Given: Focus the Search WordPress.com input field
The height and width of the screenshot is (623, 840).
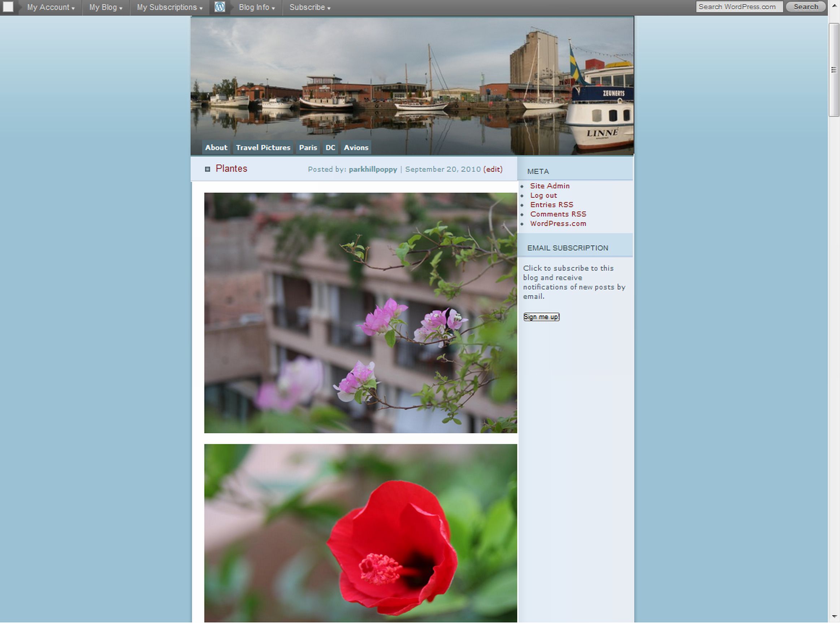Looking at the screenshot, I should tap(739, 7).
